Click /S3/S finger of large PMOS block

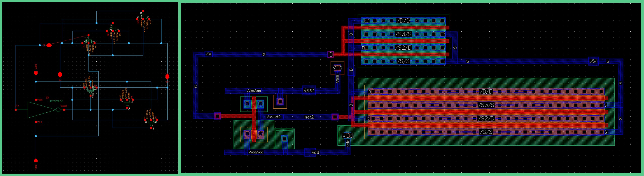[486, 105]
